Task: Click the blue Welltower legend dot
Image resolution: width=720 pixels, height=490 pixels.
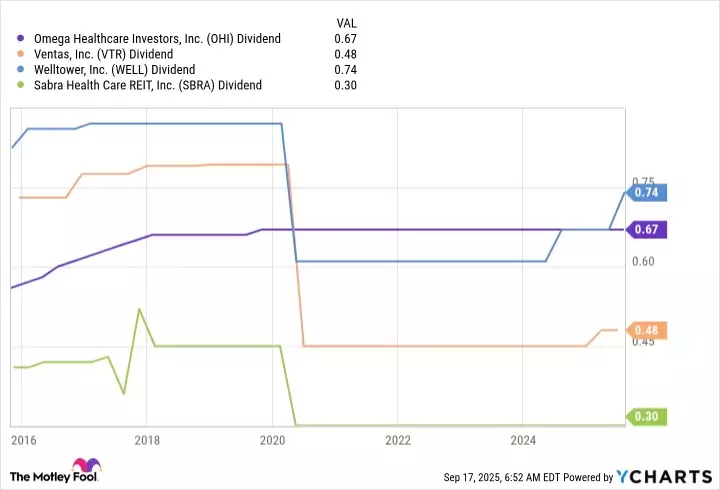Action: [x=22, y=70]
